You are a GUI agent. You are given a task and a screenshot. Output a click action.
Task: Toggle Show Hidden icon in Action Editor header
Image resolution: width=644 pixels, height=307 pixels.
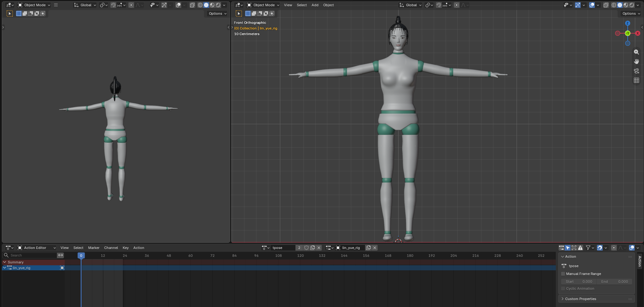point(574,248)
